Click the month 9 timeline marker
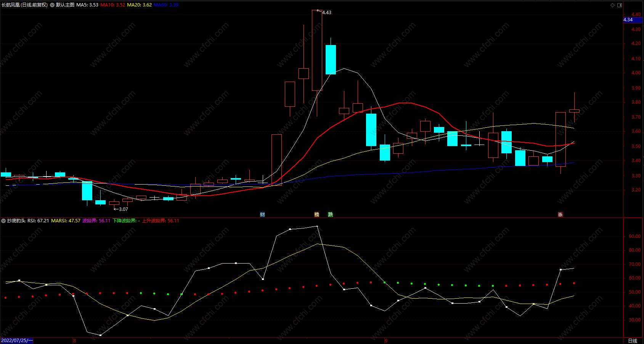The image size is (644, 344). tap(386, 341)
